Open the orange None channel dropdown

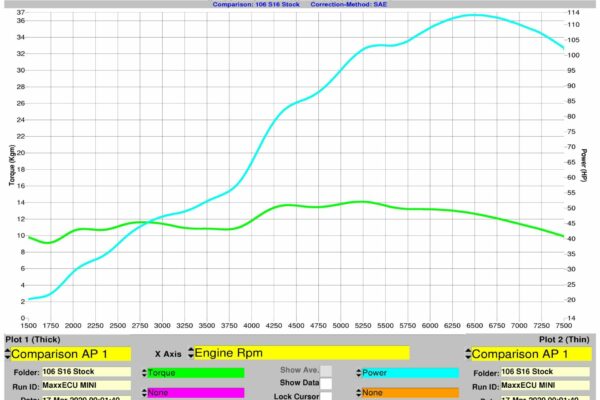pos(408,393)
